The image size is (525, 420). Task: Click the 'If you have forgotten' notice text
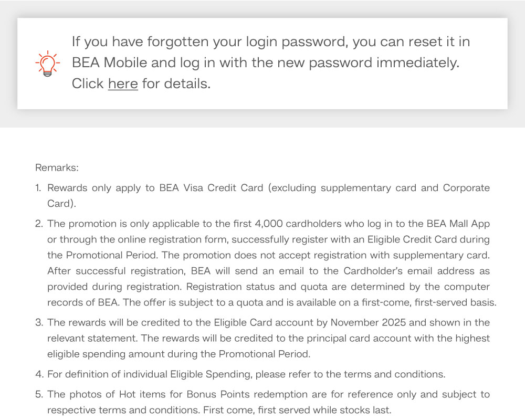pyautogui.click(x=271, y=62)
